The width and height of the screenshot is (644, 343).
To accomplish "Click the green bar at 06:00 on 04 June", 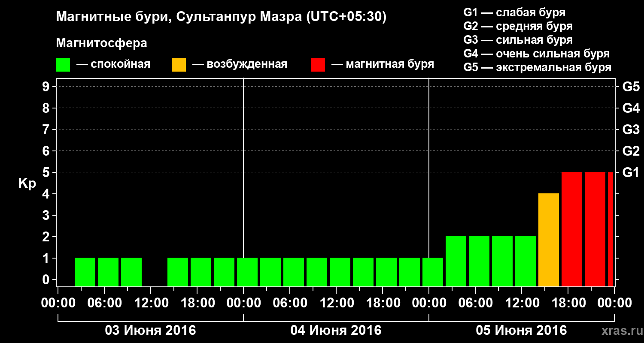I will click(x=294, y=272).
